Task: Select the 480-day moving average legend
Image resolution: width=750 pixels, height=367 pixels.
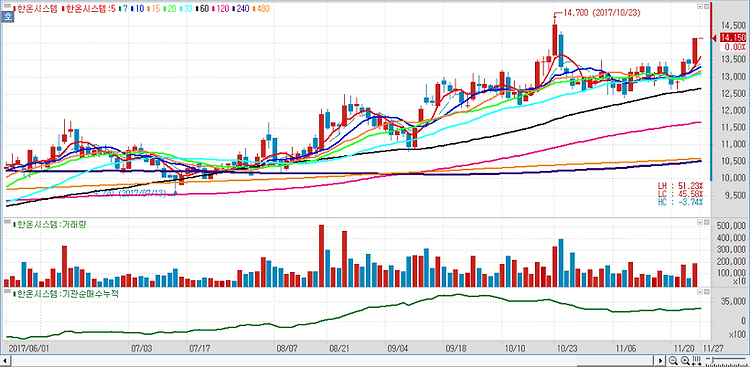Action: (x=261, y=9)
